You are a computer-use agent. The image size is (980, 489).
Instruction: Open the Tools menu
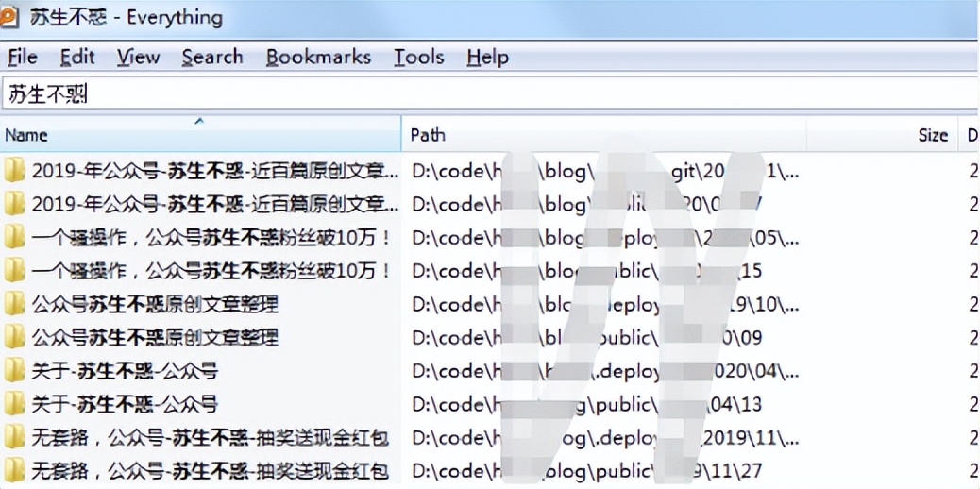click(419, 58)
